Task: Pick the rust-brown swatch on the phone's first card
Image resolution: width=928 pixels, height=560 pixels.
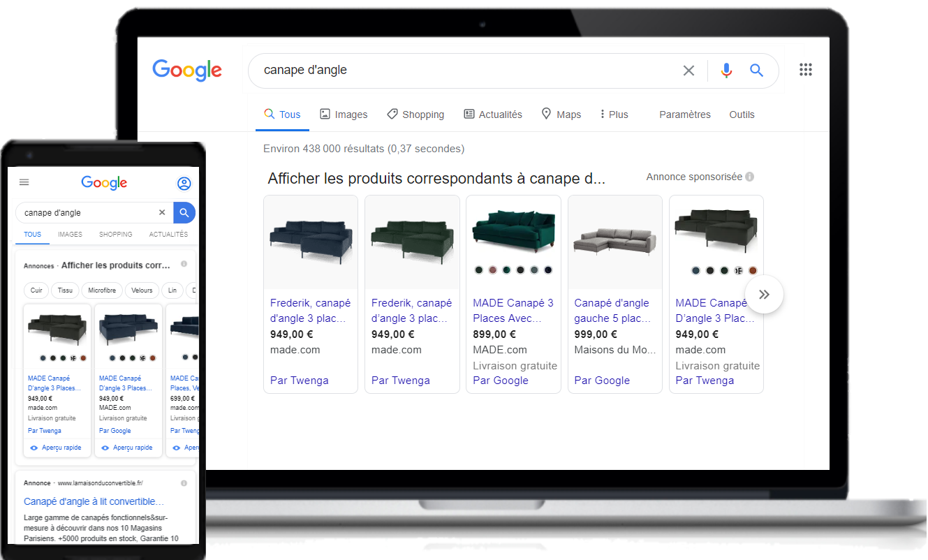Action: 83,358
